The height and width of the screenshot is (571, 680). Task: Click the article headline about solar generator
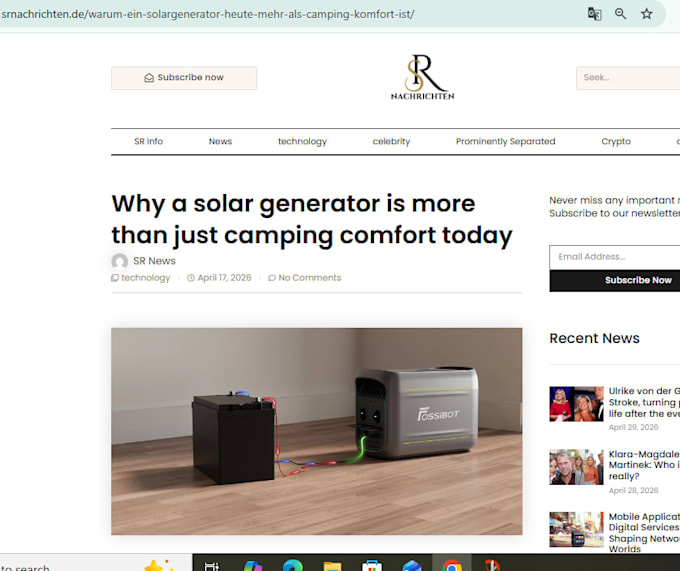(x=312, y=220)
